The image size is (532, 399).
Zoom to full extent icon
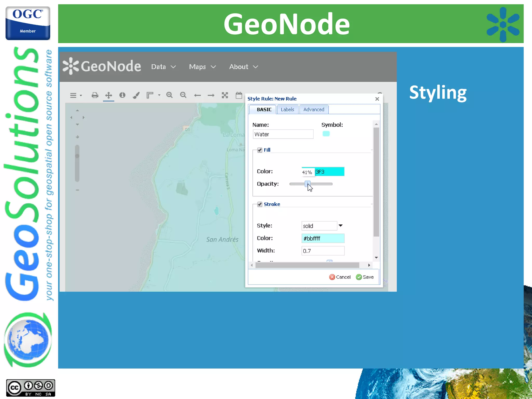(225, 95)
